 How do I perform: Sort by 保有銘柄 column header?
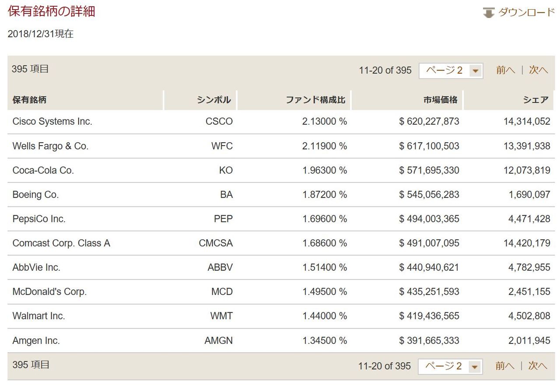[29, 100]
